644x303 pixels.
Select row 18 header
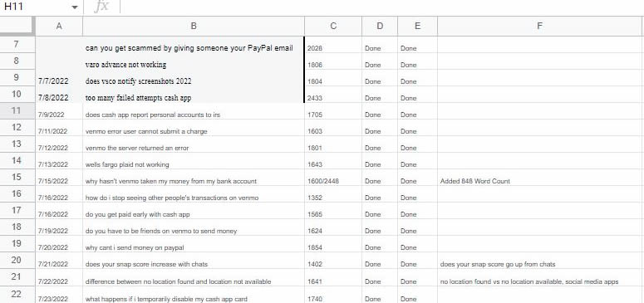pyautogui.click(x=17, y=227)
